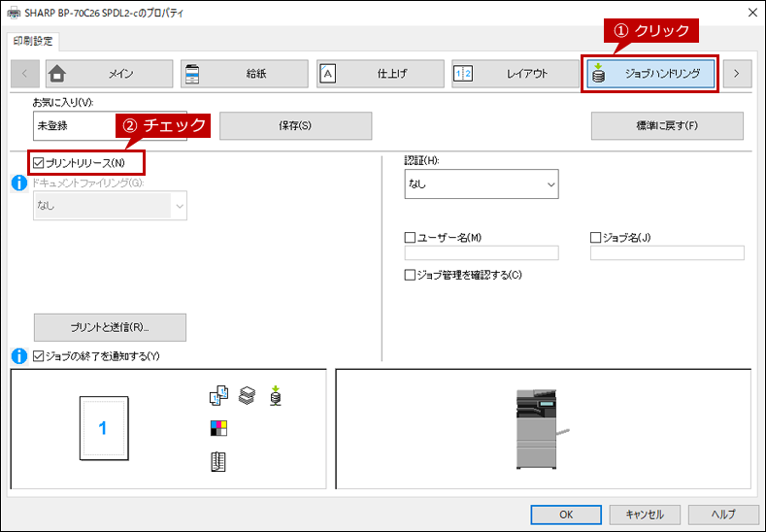Click the ジョブ名 text field
The height and width of the screenshot is (532, 766).
pos(667,253)
